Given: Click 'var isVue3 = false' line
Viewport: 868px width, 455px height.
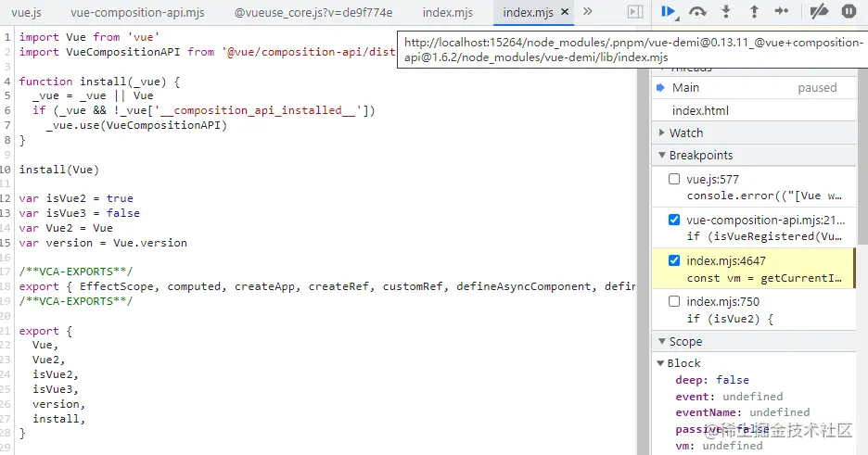Looking at the screenshot, I should pos(79,213).
